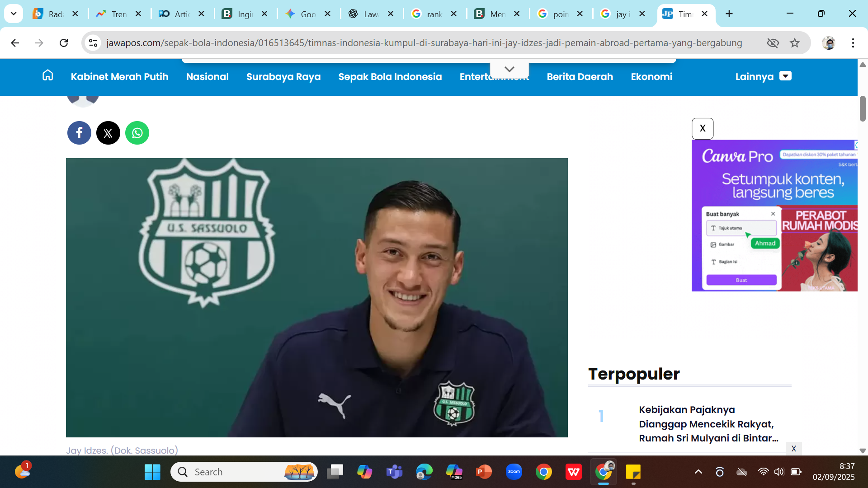Image resolution: width=868 pixels, height=488 pixels.
Task: Open Microsoft Teams from the taskbar
Action: [x=395, y=472]
